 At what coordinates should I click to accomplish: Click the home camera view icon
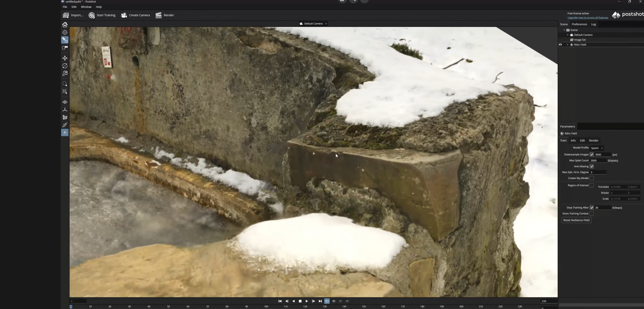pos(65,25)
